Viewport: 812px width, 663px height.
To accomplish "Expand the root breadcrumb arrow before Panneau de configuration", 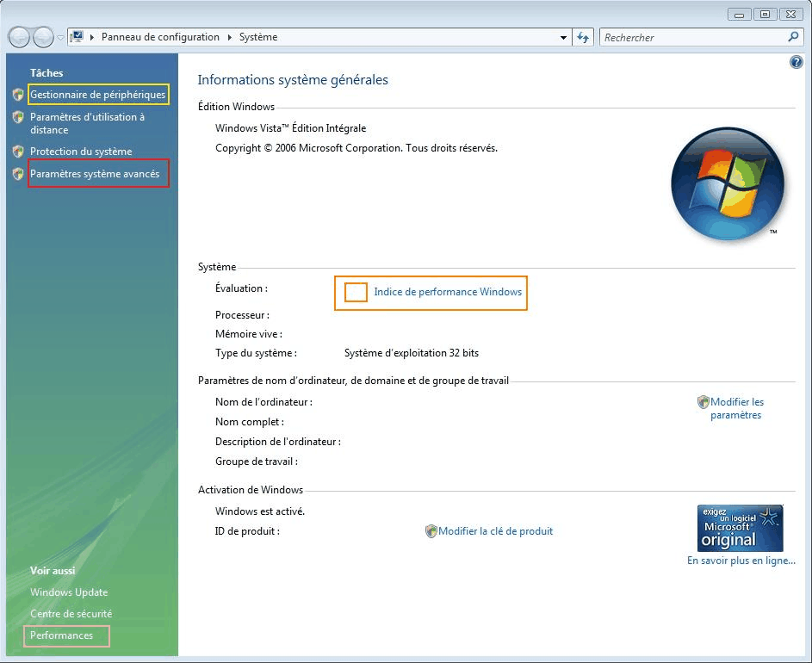I will click(91, 37).
